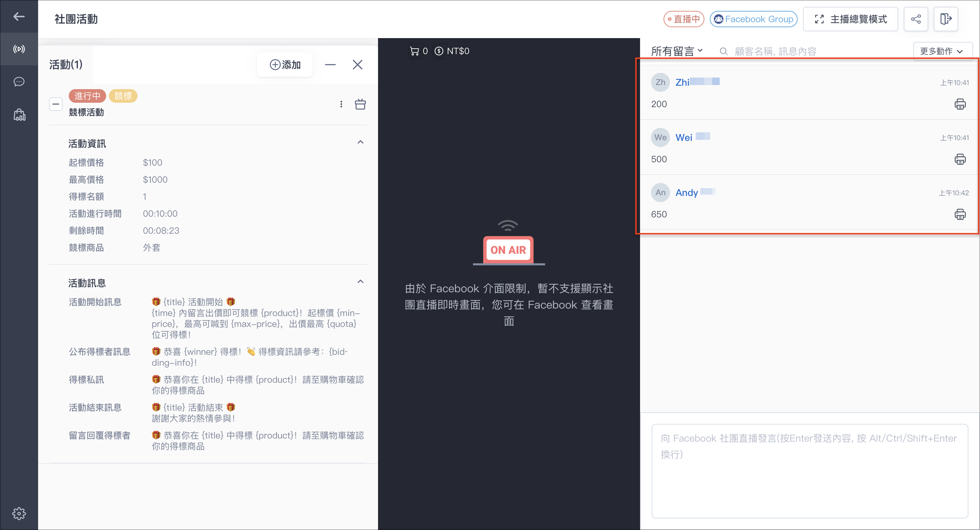Open the chat messages sidebar icon
The height and width of the screenshot is (530, 980).
coord(19,82)
